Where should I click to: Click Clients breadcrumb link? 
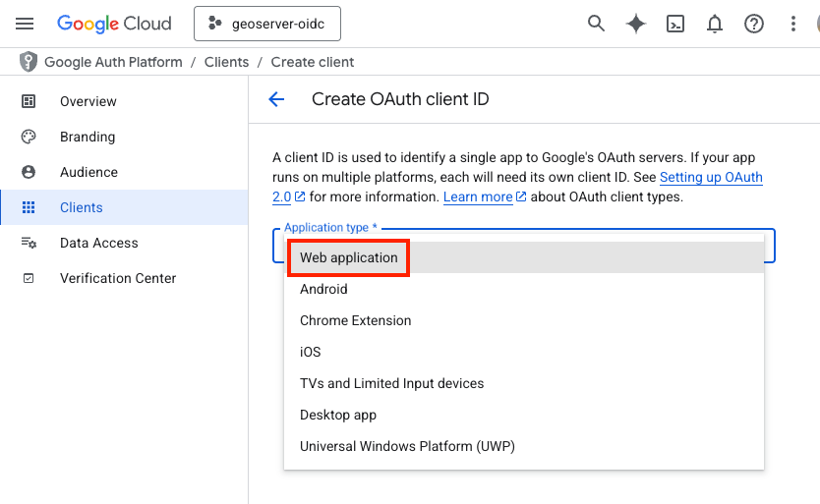coord(226,62)
